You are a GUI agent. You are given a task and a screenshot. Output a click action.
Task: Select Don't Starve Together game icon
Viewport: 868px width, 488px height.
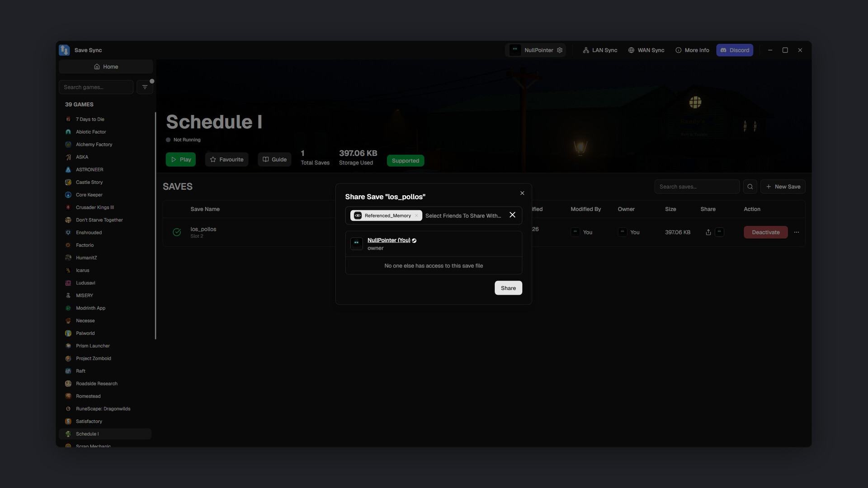(68, 220)
